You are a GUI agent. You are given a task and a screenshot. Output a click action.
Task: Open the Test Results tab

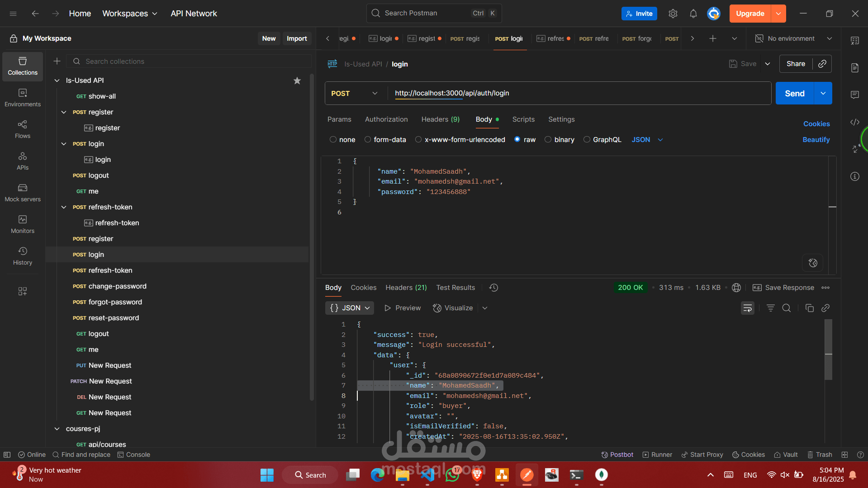[455, 288]
